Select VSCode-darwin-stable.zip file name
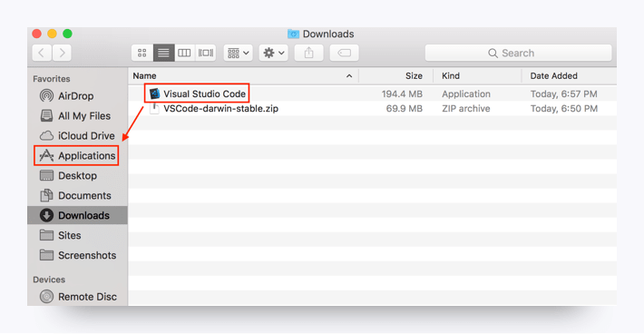This screenshot has height=334, width=644. (x=221, y=108)
